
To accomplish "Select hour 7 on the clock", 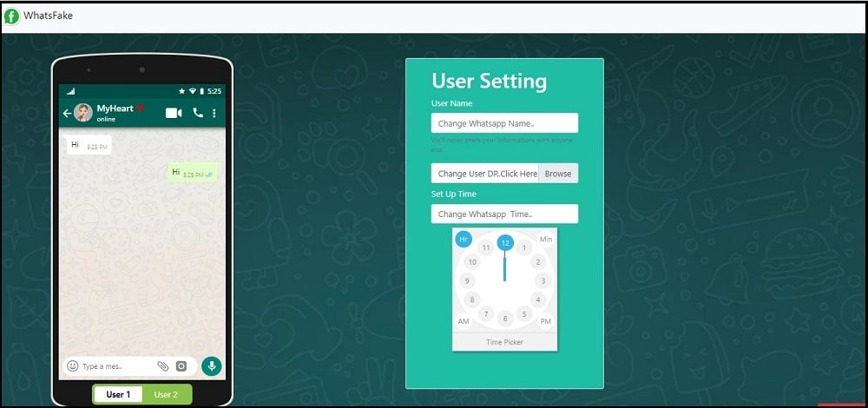I will click(486, 314).
